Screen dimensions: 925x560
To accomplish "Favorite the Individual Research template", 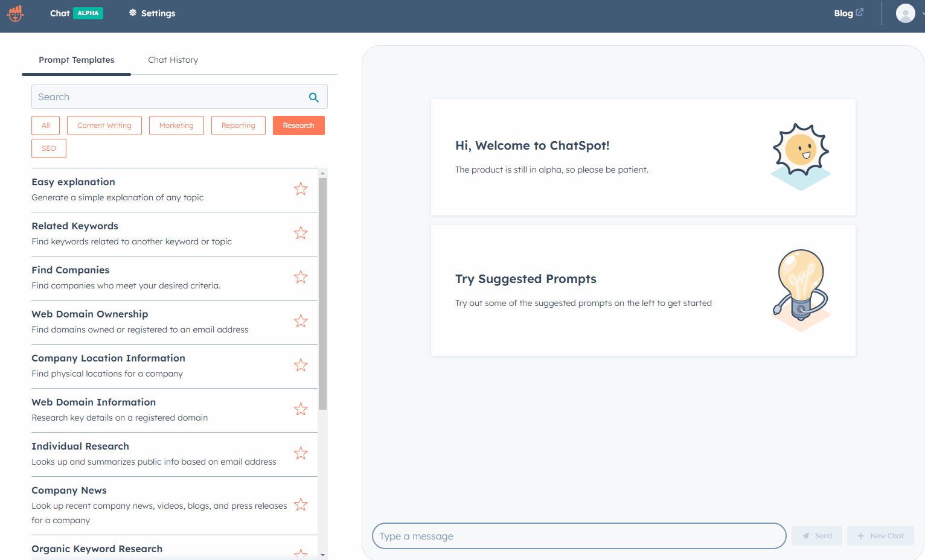I will [301, 453].
